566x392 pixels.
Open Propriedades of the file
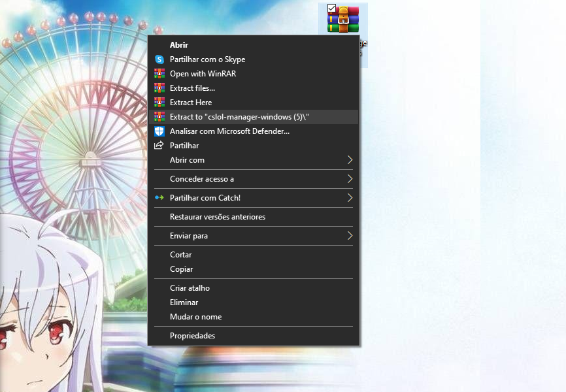tap(254, 336)
